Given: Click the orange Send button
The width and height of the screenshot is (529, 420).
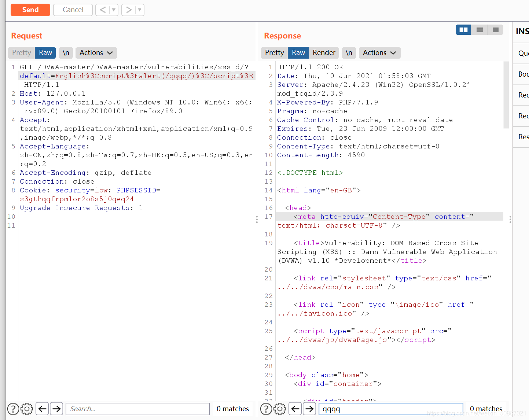Looking at the screenshot, I should point(30,10).
